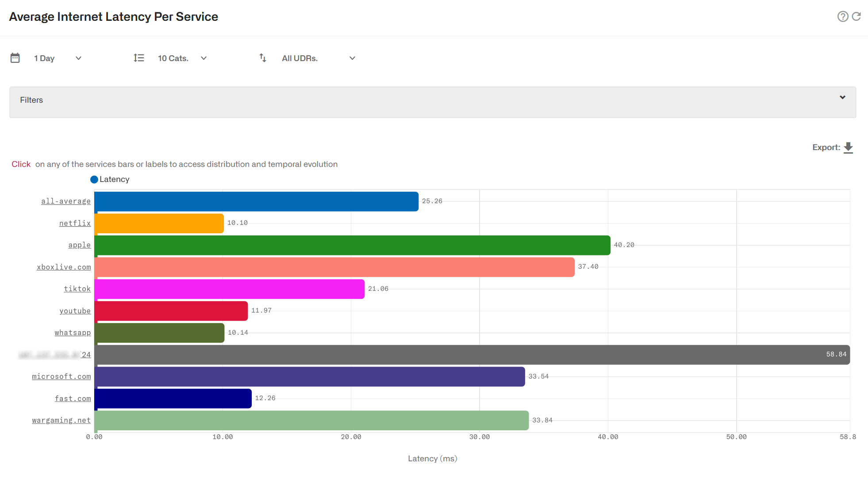Click the magenta tiktok latency bar

point(229,289)
